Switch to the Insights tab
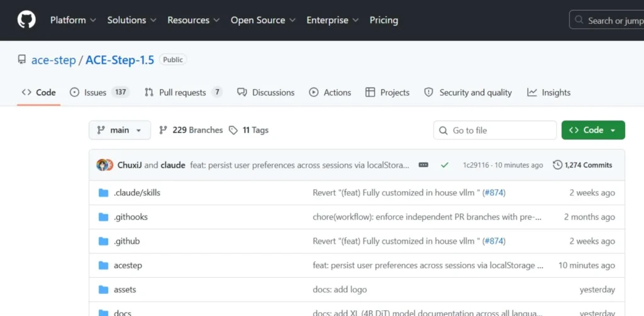Image resolution: width=644 pixels, height=316 pixels. coord(548,92)
